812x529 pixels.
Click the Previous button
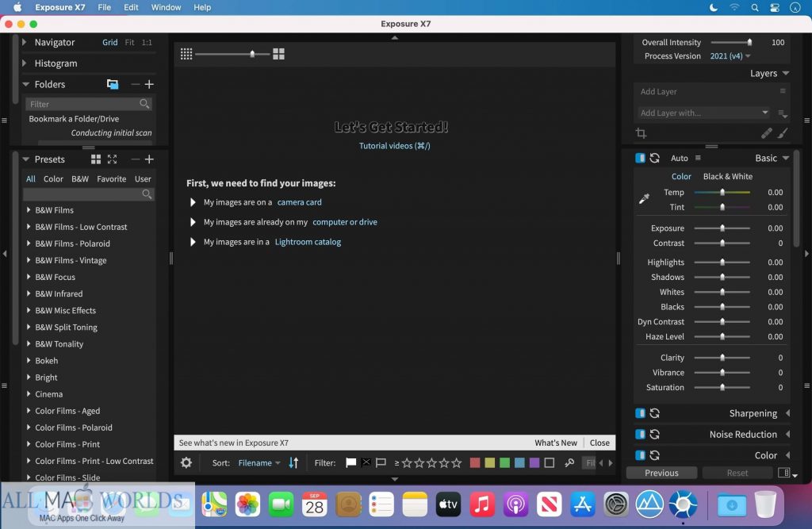point(661,473)
